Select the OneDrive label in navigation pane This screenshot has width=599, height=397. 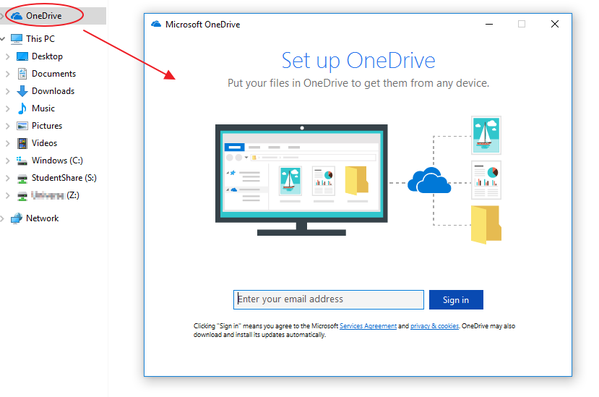tap(44, 16)
